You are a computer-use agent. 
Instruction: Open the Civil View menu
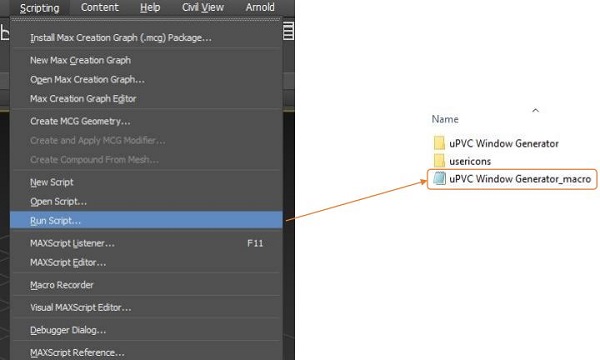click(x=203, y=8)
